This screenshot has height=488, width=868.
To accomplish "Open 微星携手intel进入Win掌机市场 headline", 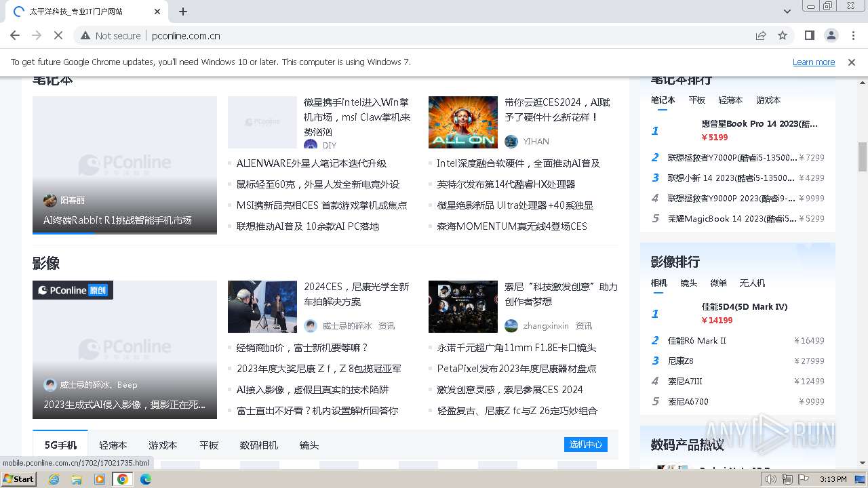I will coord(357,117).
